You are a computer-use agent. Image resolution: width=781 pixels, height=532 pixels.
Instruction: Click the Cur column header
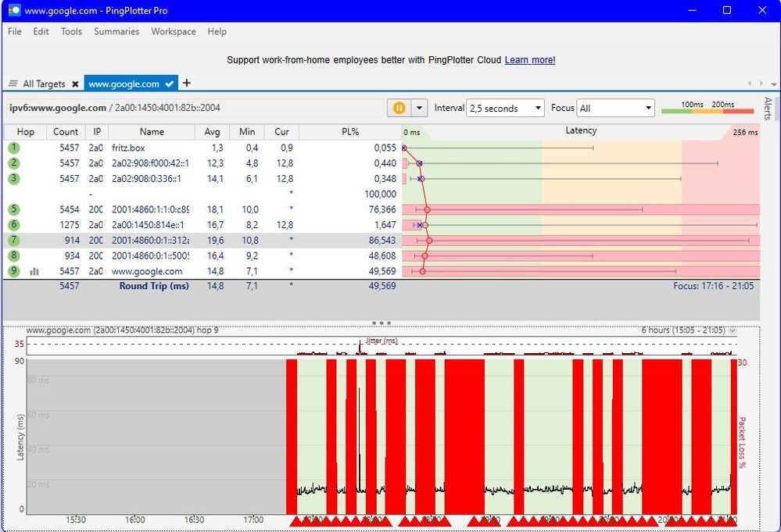[282, 132]
